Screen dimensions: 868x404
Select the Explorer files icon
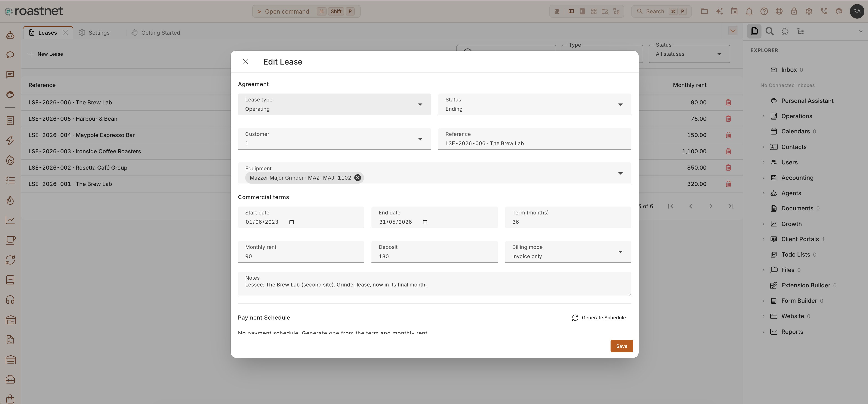754,31
